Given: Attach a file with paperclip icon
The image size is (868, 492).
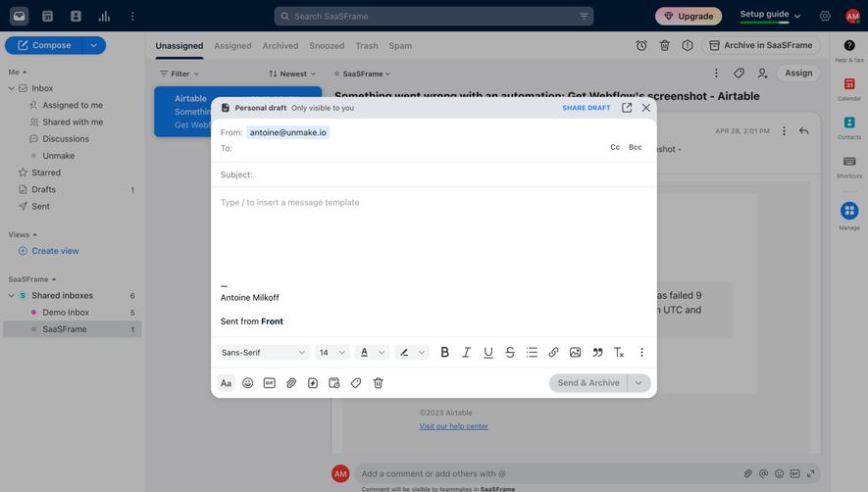Looking at the screenshot, I should (x=291, y=383).
